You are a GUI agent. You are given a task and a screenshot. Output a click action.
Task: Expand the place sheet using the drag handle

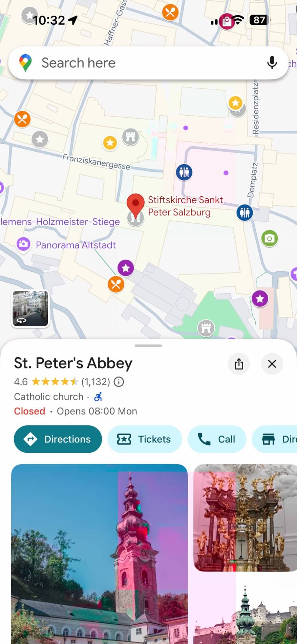148,346
